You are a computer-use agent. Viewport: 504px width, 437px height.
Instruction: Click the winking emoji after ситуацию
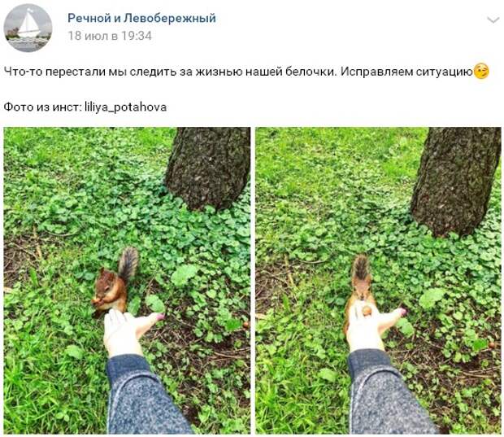pos(481,71)
